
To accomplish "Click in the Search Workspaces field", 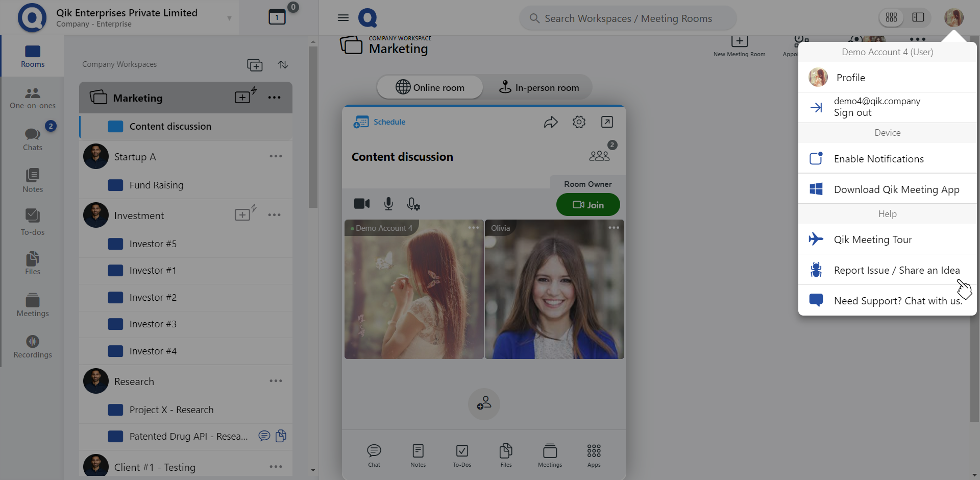I will [628, 18].
